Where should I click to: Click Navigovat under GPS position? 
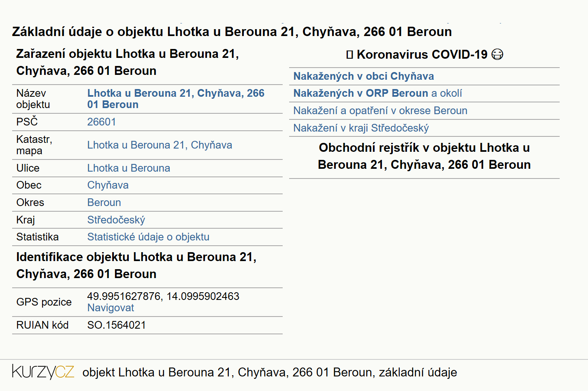click(x=111, y=308)
